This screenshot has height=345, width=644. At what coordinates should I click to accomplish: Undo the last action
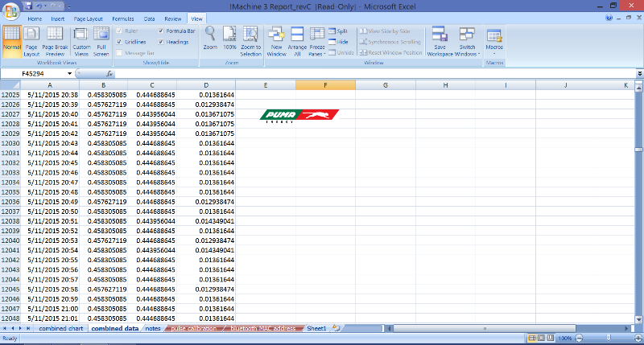39,6
